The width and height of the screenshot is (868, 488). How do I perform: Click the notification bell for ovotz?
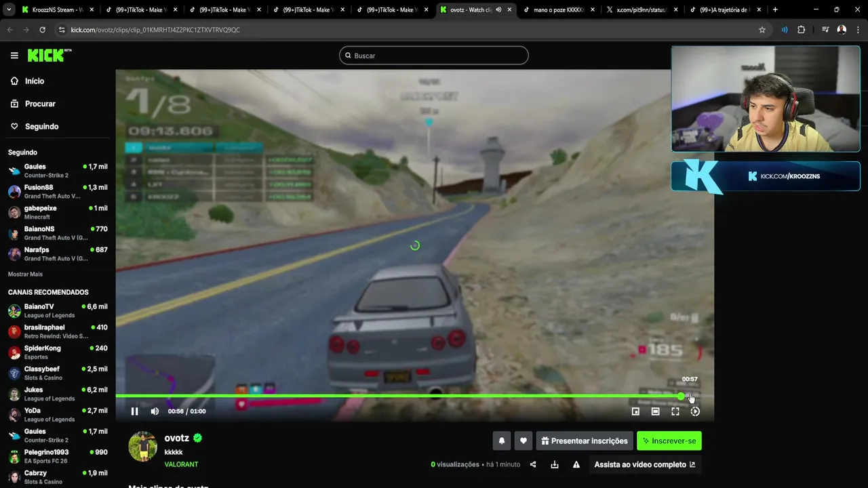click(502, 441)
